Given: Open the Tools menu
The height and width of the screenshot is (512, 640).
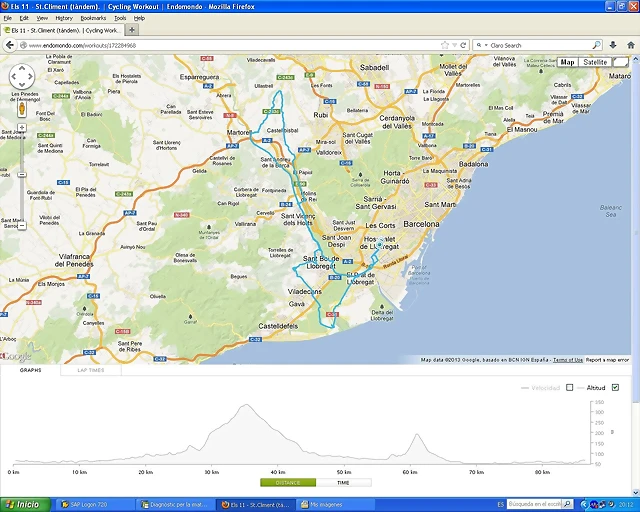Looking at the screenshot, I should pos(120,18).
